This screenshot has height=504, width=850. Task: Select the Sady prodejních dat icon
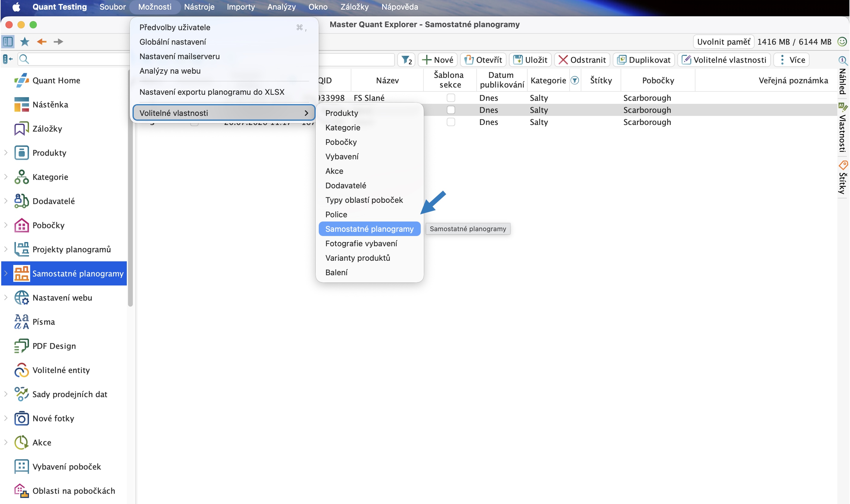[21, 394]
